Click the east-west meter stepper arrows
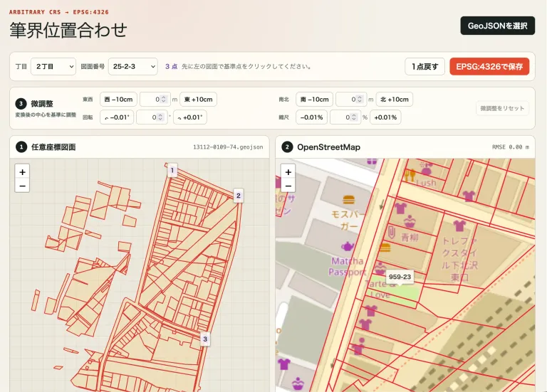The height and width of the screenshot is (392, 547). click(163, 100)
